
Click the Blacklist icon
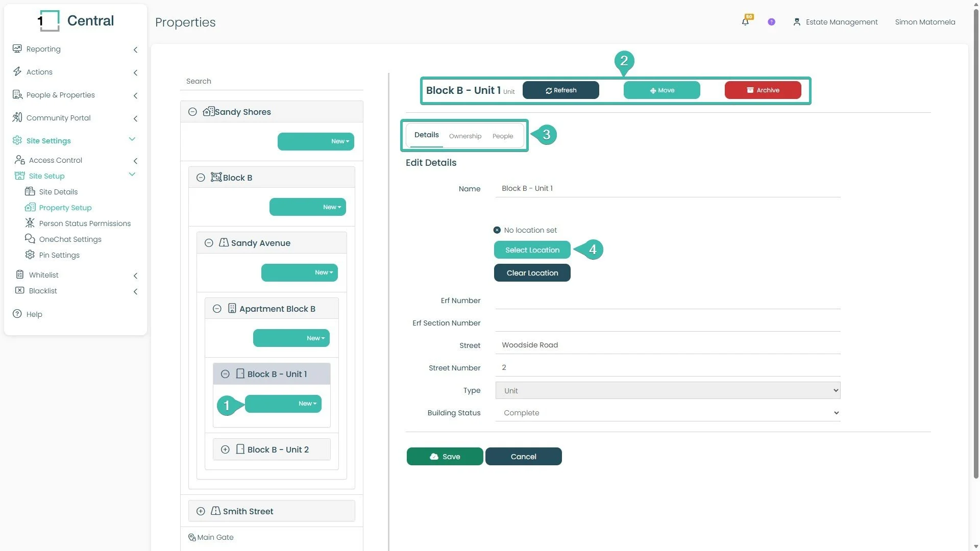[x=20, y=290]
